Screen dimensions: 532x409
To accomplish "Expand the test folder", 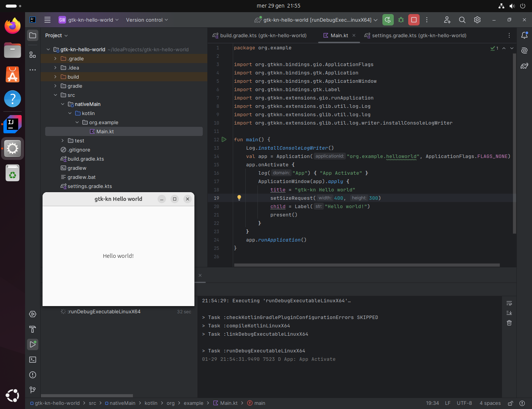I will pyautogui.click(x=63, y=141).
